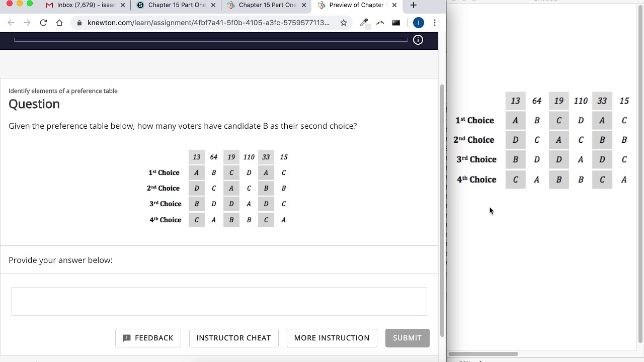The width and height of the screenshot is (644, 362).
Task: Click the 'Provide your answer below:' label
Action: click(x=60, y=260)
